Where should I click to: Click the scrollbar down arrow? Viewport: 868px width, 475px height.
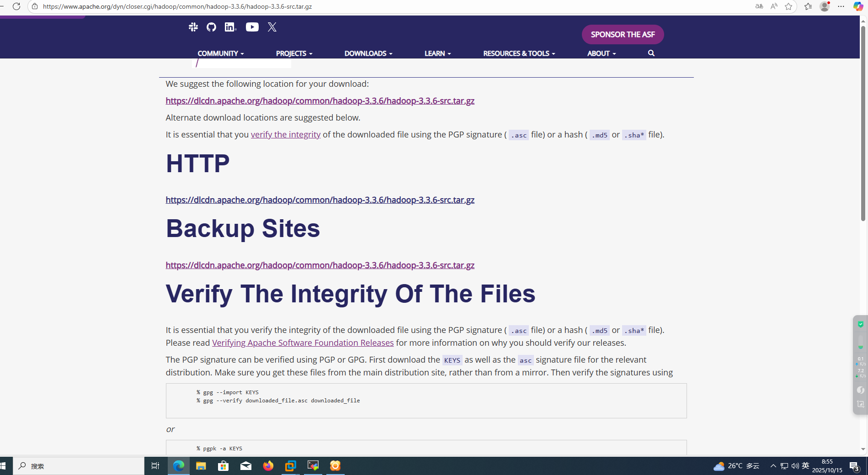pos(863,449)
